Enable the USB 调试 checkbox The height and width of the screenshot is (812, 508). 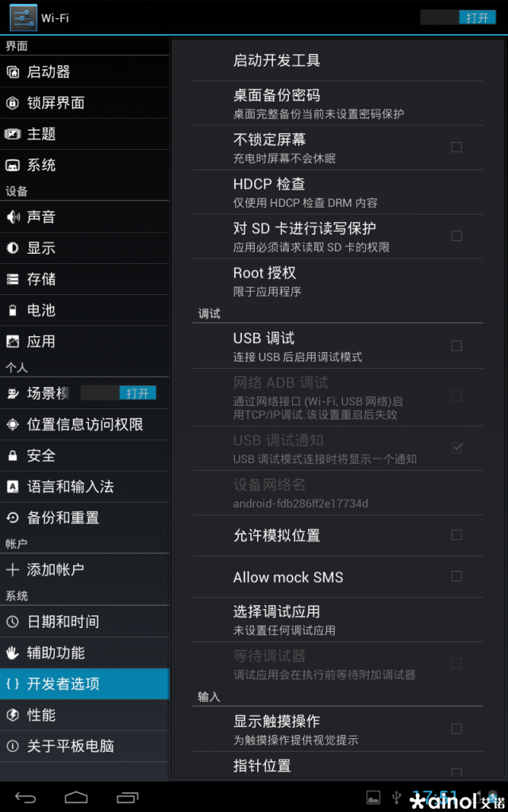point(456,346)
